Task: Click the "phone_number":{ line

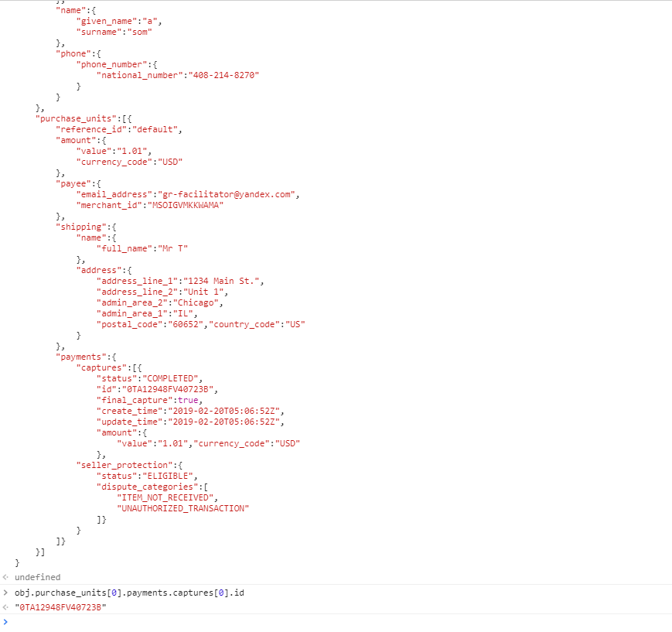Action: 117,64
